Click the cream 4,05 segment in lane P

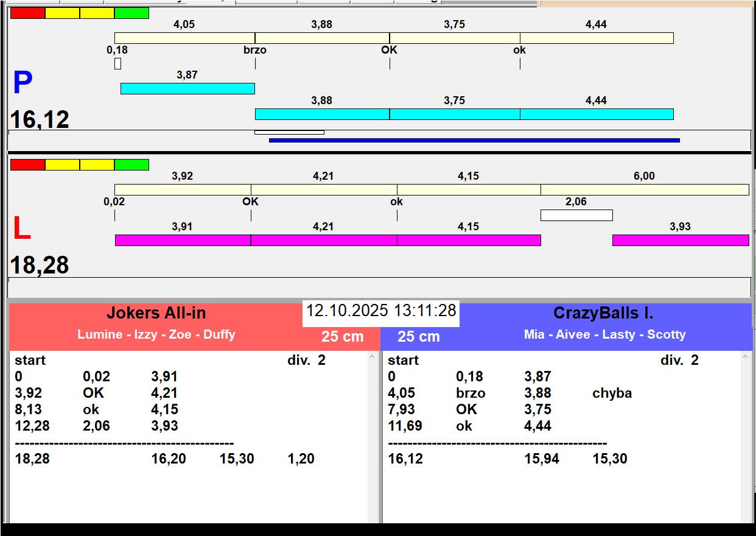[x=184, y=38]
